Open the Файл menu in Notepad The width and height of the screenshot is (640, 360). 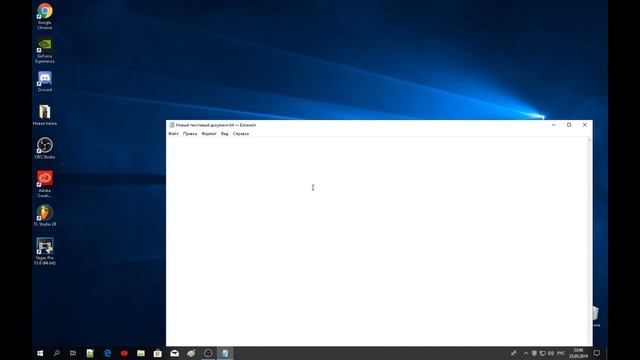173,133
